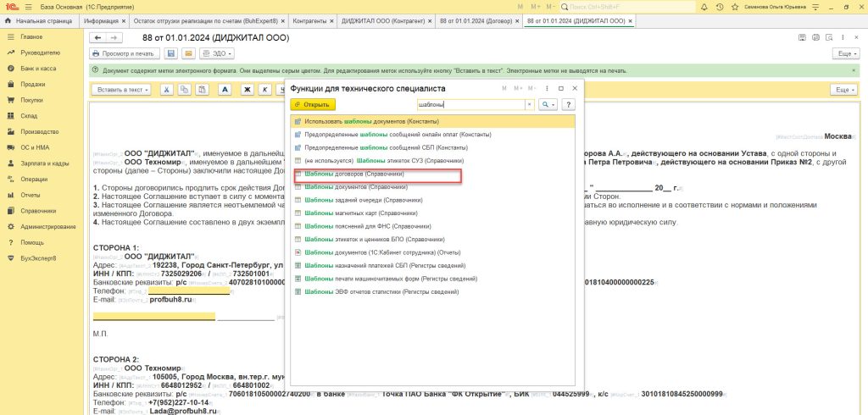
Task: Open 'Продажи' sidebar section
Action: (33, 84)
